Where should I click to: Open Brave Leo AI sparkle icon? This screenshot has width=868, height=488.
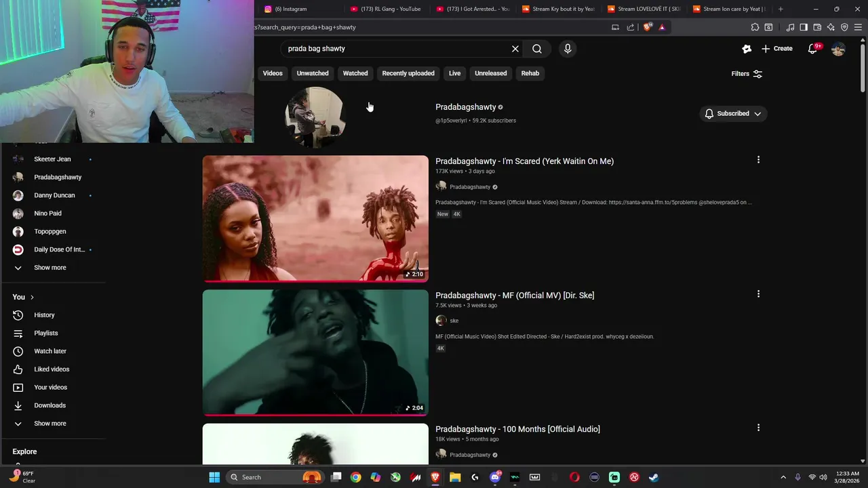831,27
